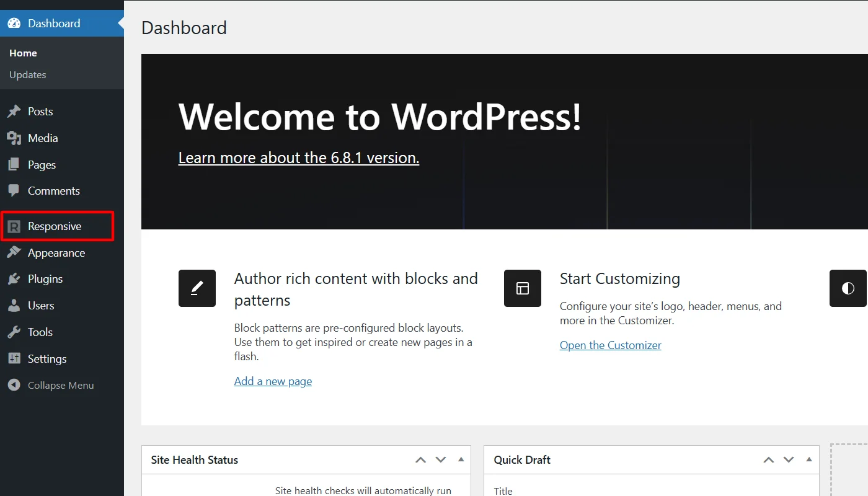The height and width of the screenshot is (496, 868).
Task: Move Quick Draft panel down
Action: click(x=789, y=460)
